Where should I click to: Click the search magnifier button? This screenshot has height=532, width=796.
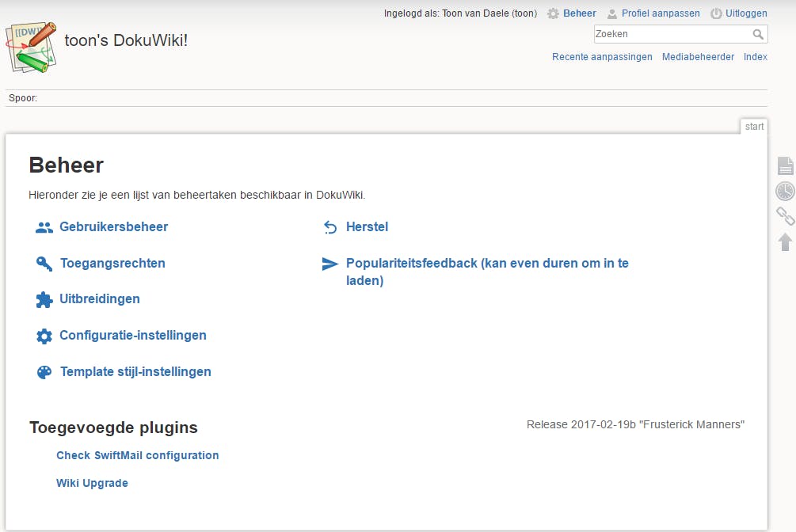(x=758, y=34)
